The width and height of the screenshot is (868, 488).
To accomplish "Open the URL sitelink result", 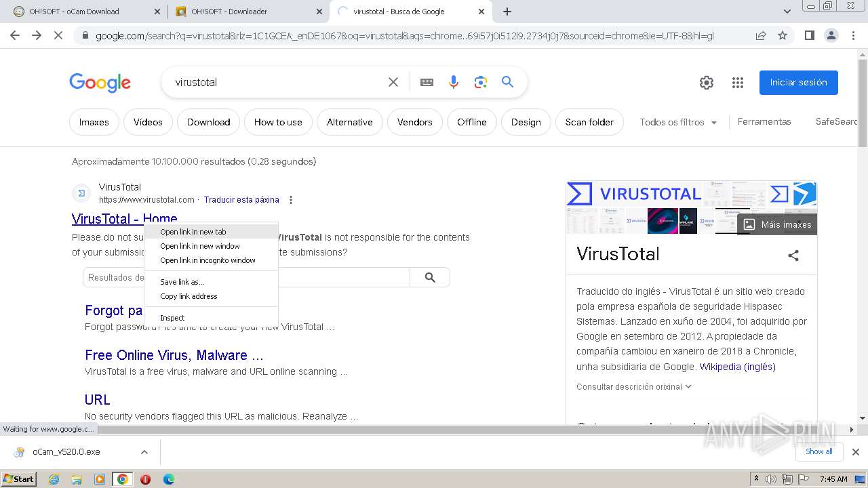I will [98, 400].
